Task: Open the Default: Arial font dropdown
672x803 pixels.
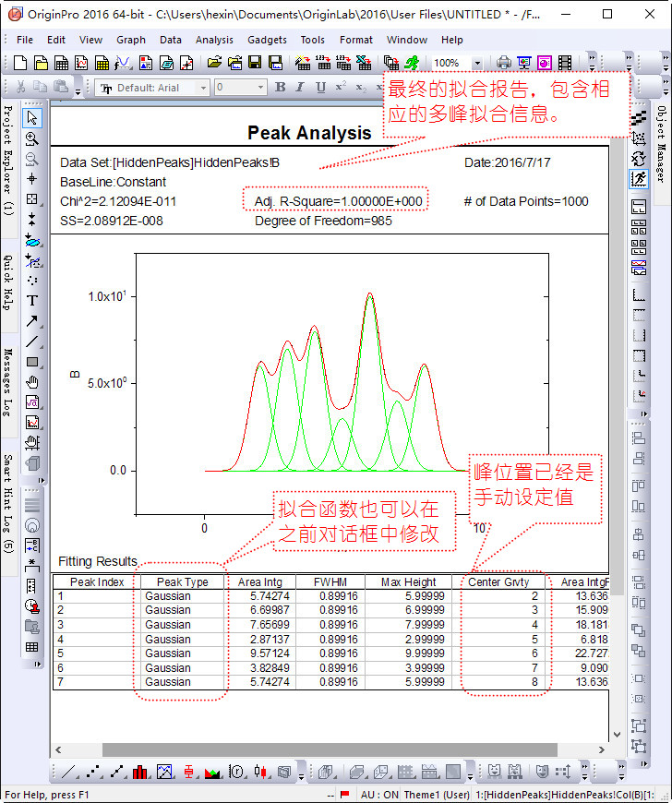Action: [x=203, y=88]
